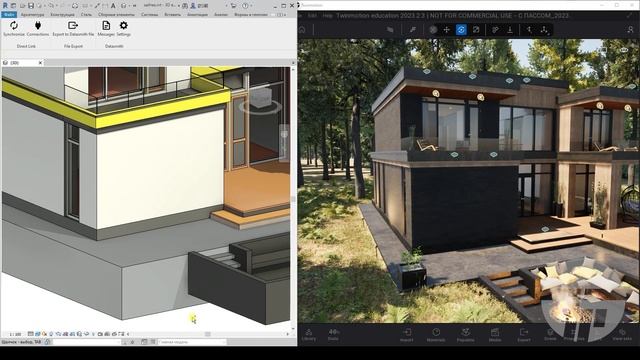Click the Revit user account icon
Viewport: 640px width, 360px height.
(193, 6)
